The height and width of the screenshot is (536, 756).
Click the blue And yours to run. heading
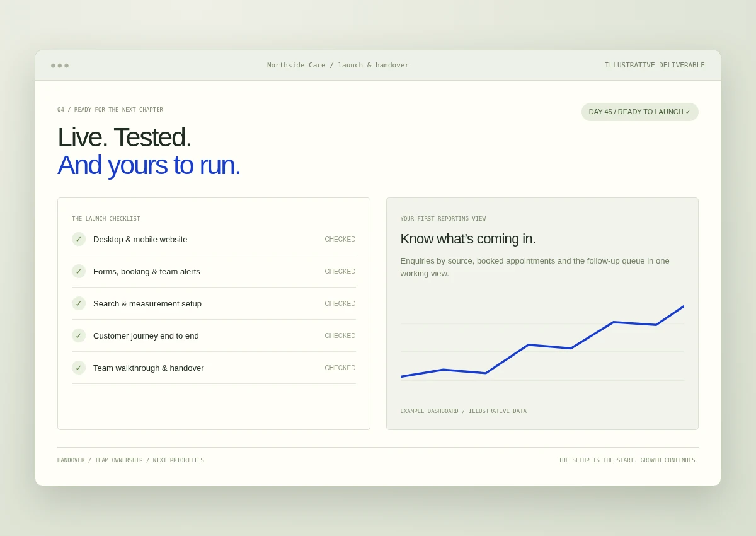(x=149, y=165)
